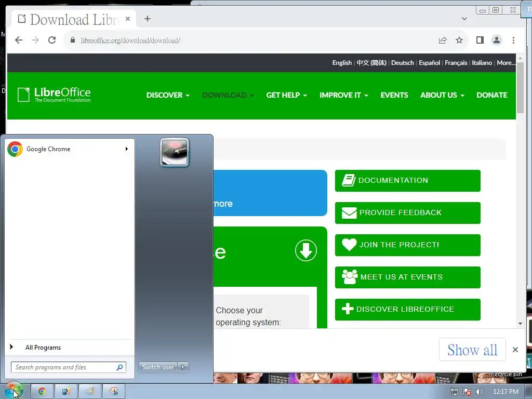
Task: Open the DONATE nav item
Action: click(x=492, y=95)
